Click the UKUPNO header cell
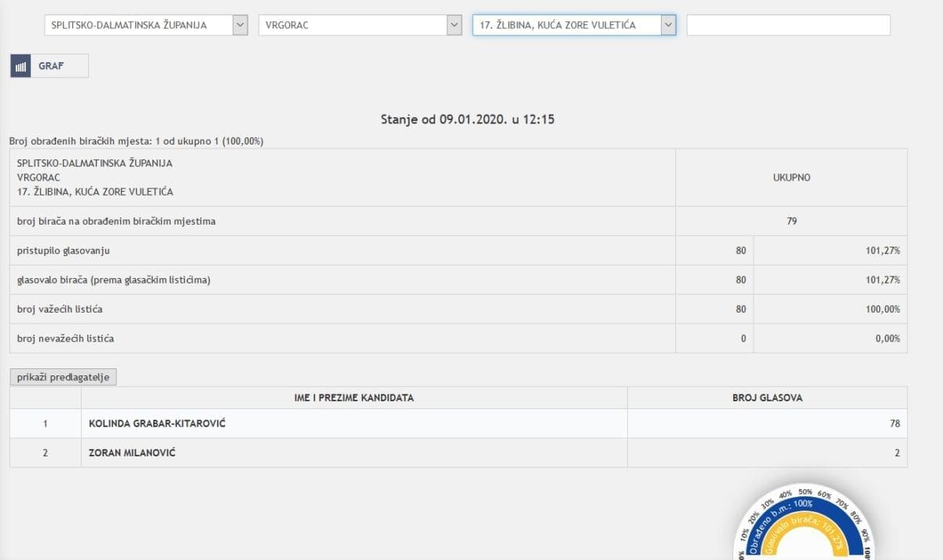Image resolution: width=943 pixels, height=560 pixels. [791, 178]
